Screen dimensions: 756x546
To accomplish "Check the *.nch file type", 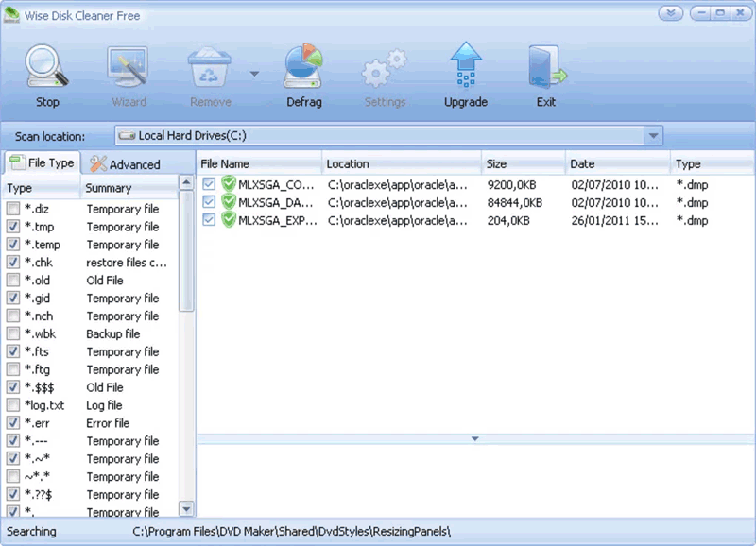I will click(x=13, y=316).
